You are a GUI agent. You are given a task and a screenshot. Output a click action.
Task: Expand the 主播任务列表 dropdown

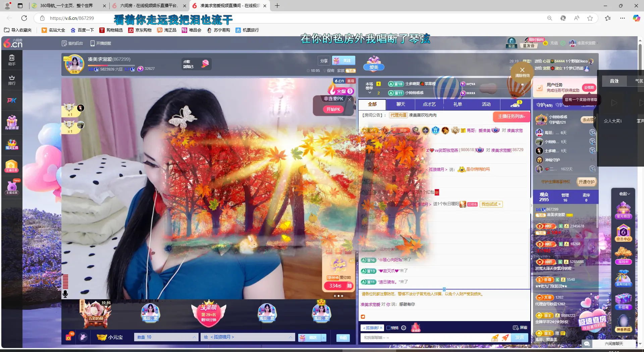(511, 116)
